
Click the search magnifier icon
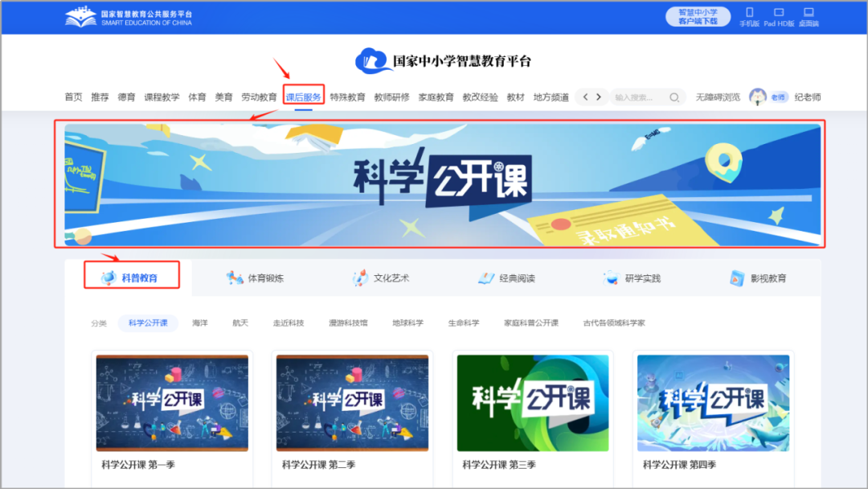pos(674,96)
